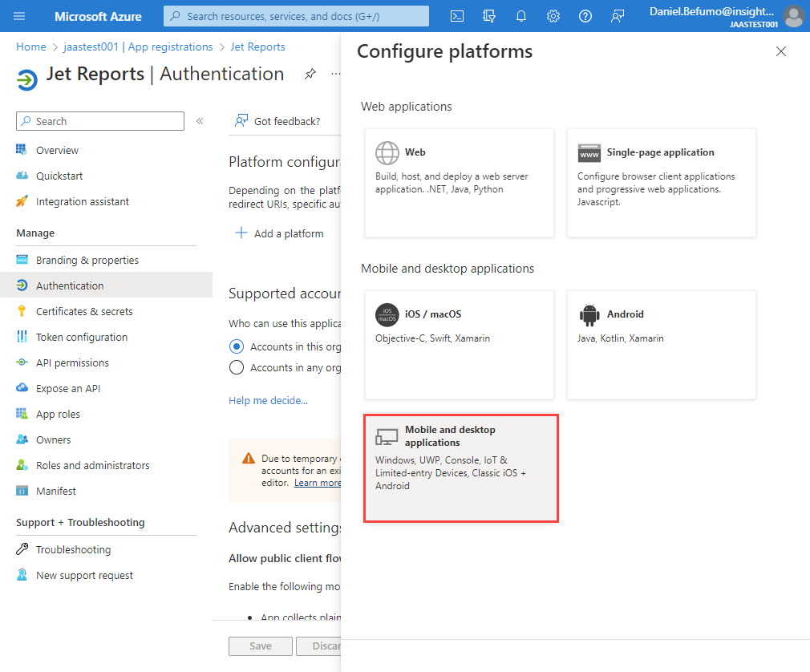Click the Save button
810x672 pixels.
(261, 646)
